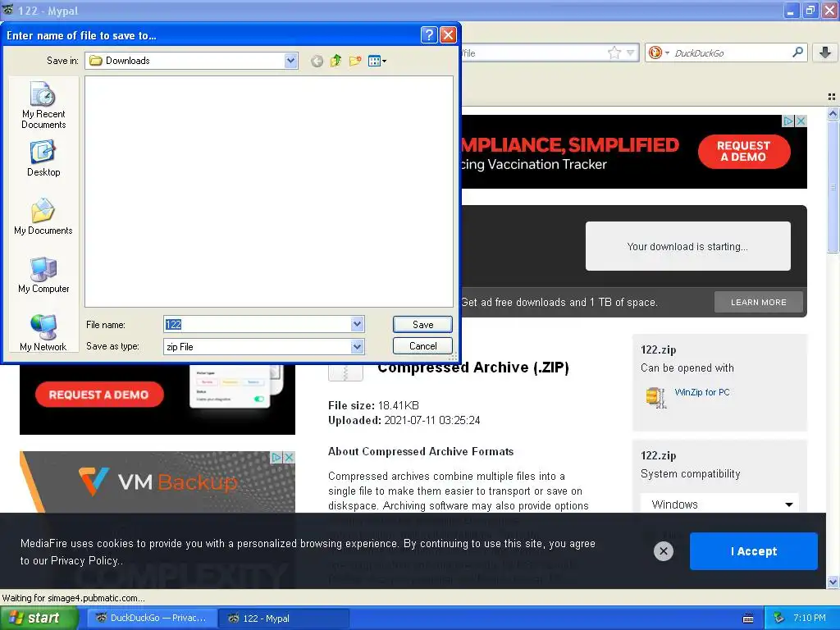Open the Windows Start menu
The width and height of the screenshot is (840, 630).
[x=38, y=619]
